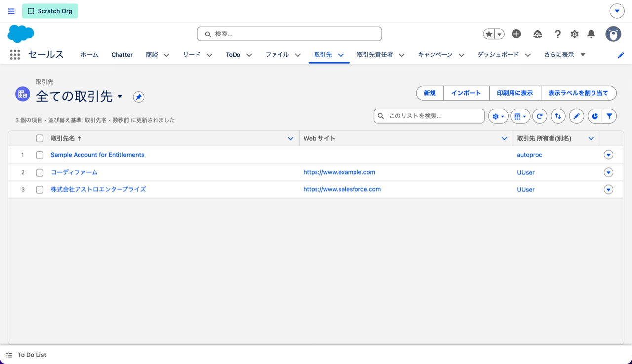Expand the 全ての取引先 list view dropdown
Viewport: 632px width, 364px height.
click(120, 97)
